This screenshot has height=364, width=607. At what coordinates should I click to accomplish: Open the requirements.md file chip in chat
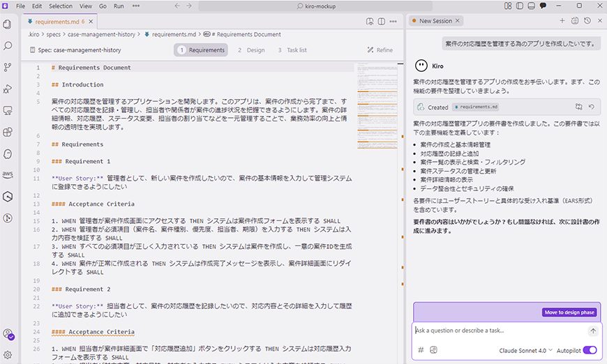click(475, 107)
